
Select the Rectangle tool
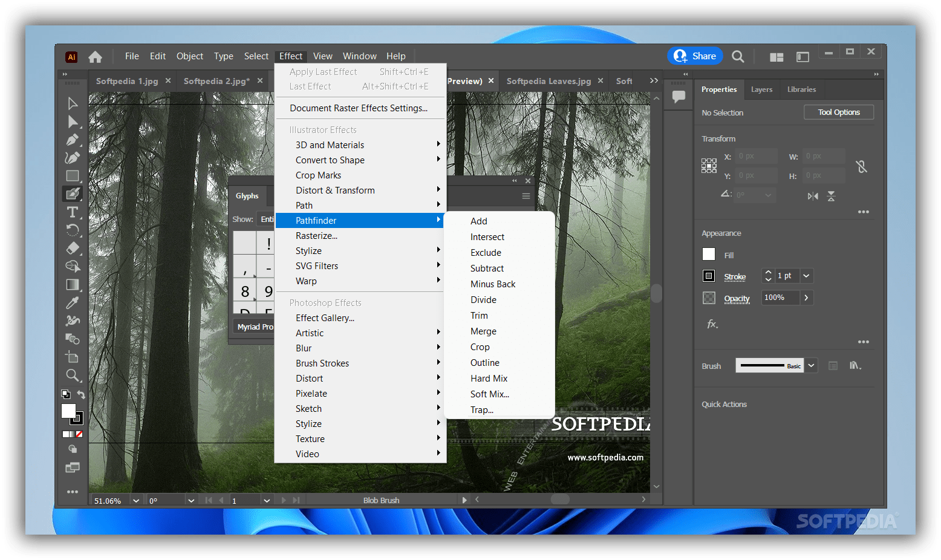pyautogui.click(x=73, y=176)
